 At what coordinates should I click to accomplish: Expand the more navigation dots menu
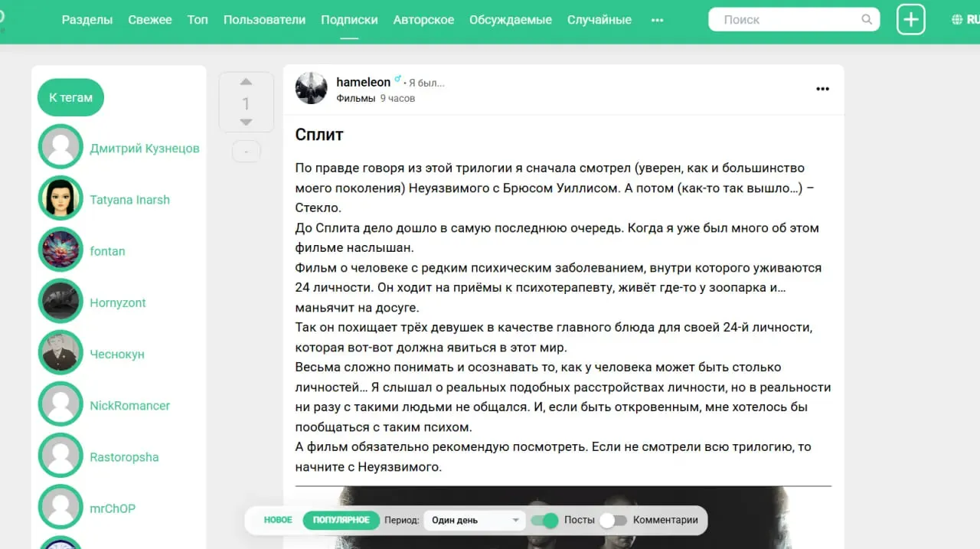657,21
